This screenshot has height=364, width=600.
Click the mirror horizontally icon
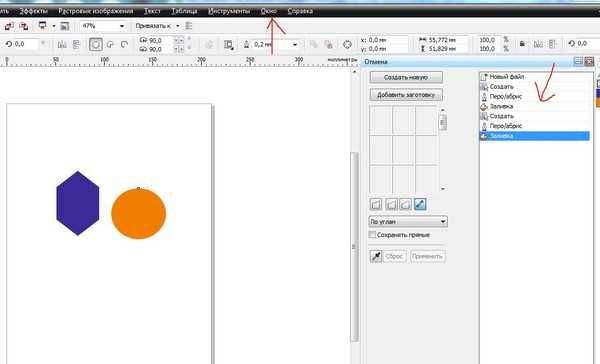(x=62, y=45)
